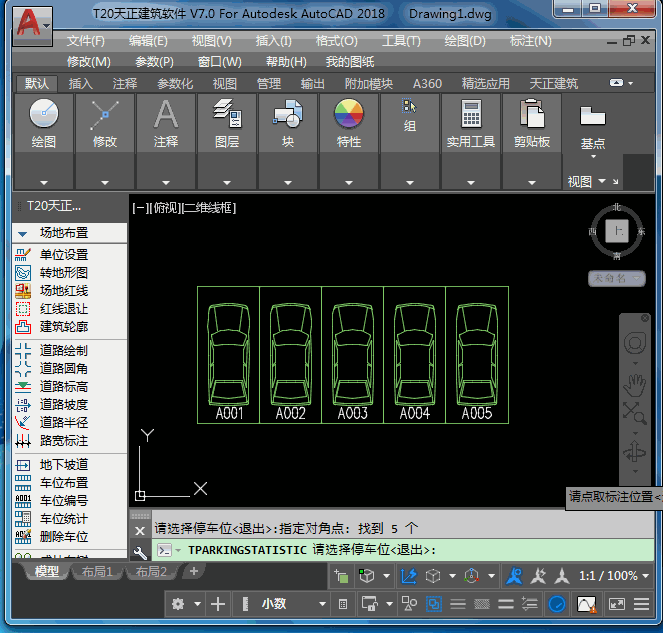The width and height of the screenshot is (663, 633).
Task: Open the 剪贴板 ribbon panel
Action: [532, 123]
